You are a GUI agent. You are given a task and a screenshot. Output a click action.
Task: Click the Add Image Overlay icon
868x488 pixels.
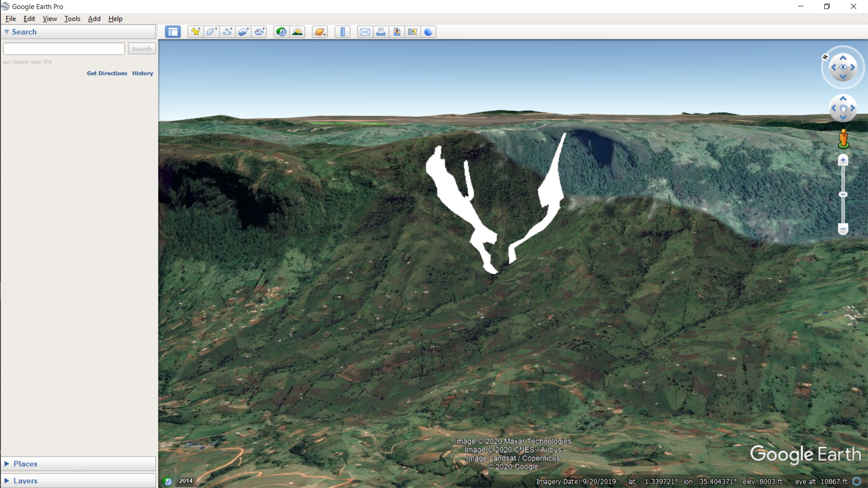click(x=243, y=32)
